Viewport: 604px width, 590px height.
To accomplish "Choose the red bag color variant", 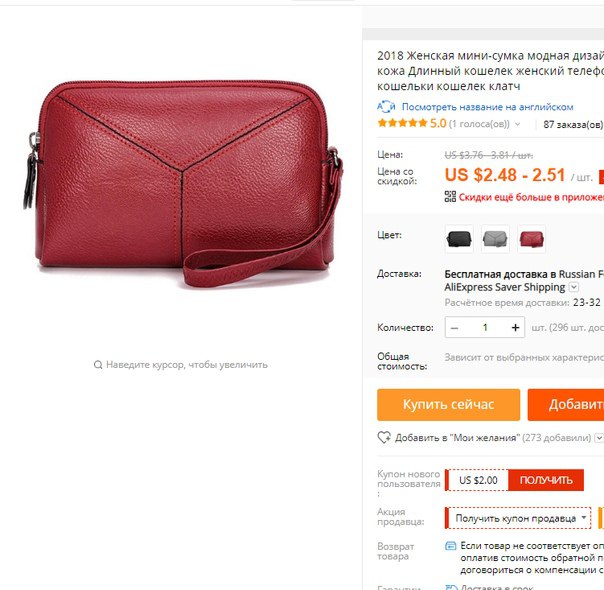I will 531,239.
